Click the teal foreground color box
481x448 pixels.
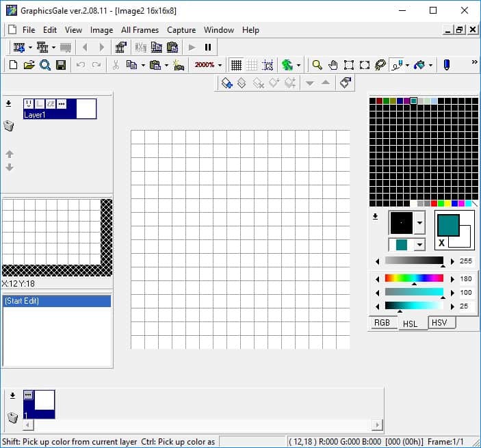[x=448, y=225]
